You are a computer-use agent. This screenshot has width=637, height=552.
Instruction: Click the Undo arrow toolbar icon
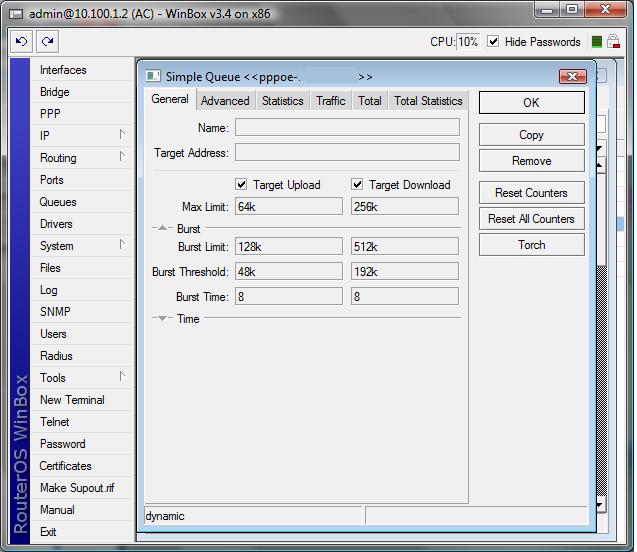coord(21,41)
